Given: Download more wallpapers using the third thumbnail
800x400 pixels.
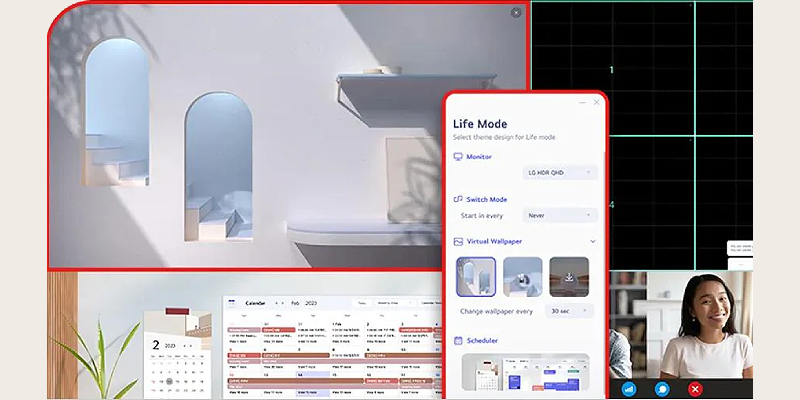Looking at the screenshot, I should coord(569,277).
